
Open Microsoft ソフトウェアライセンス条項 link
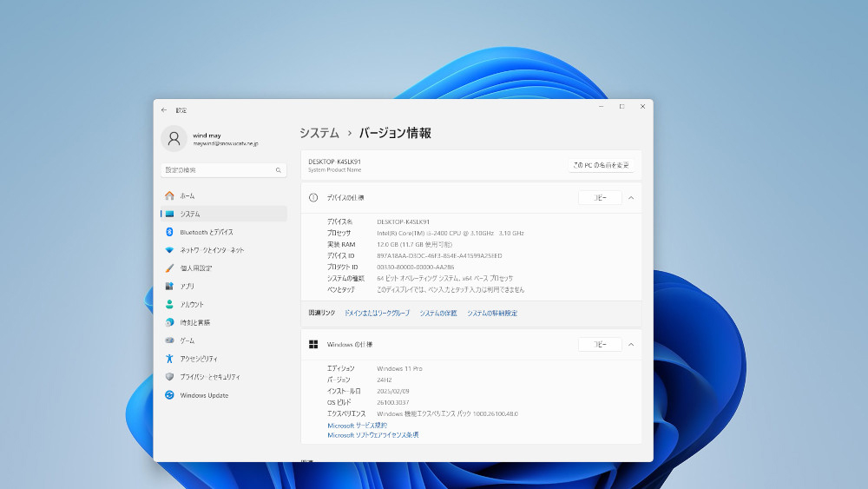coord(372,435)
